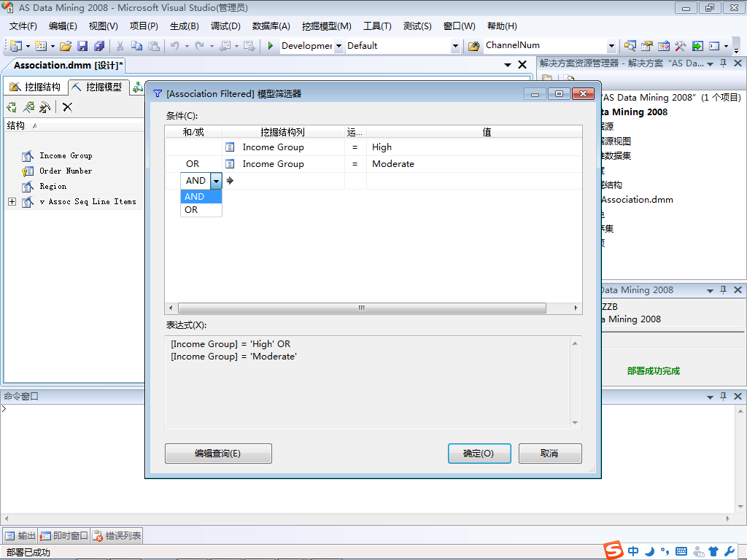Toggle Sogou full/half-width moon icon

(649, 551)
